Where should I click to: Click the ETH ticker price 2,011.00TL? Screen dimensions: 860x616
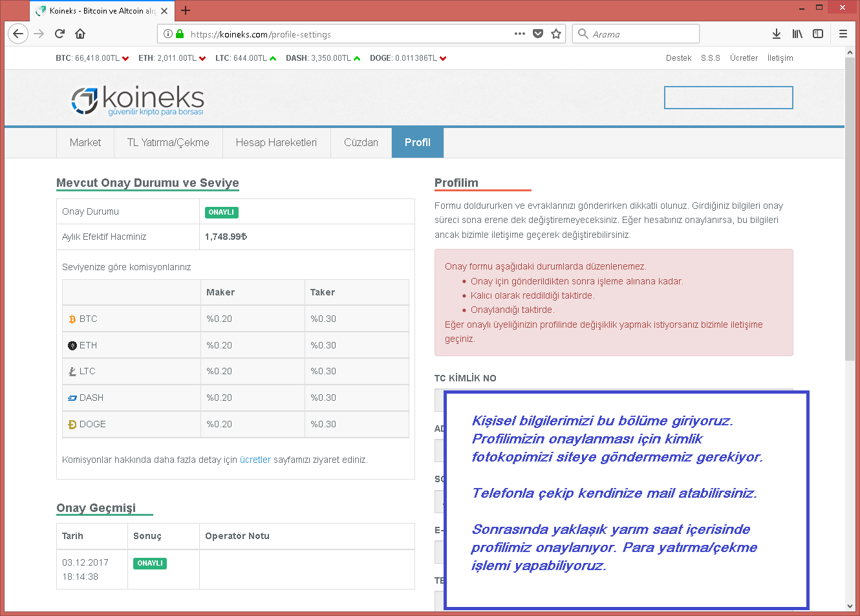(177, 58)
